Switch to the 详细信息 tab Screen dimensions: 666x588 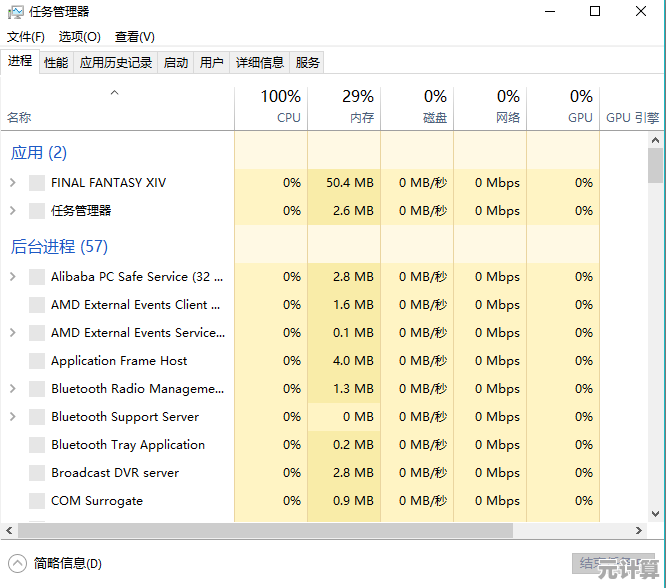click(x=260, y=62)
